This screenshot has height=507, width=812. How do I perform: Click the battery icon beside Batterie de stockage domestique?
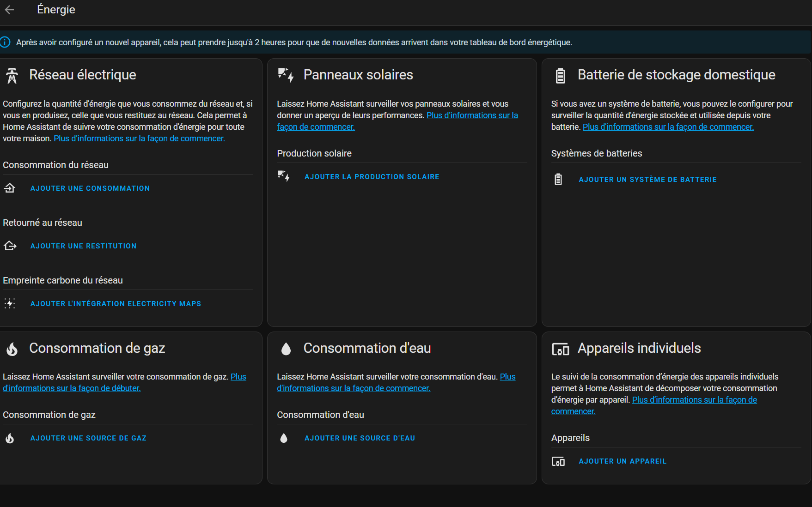tap(560, 75)
